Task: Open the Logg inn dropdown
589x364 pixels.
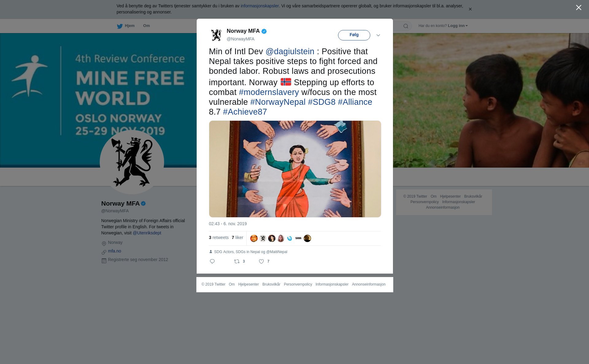Action: pos(458,26)
